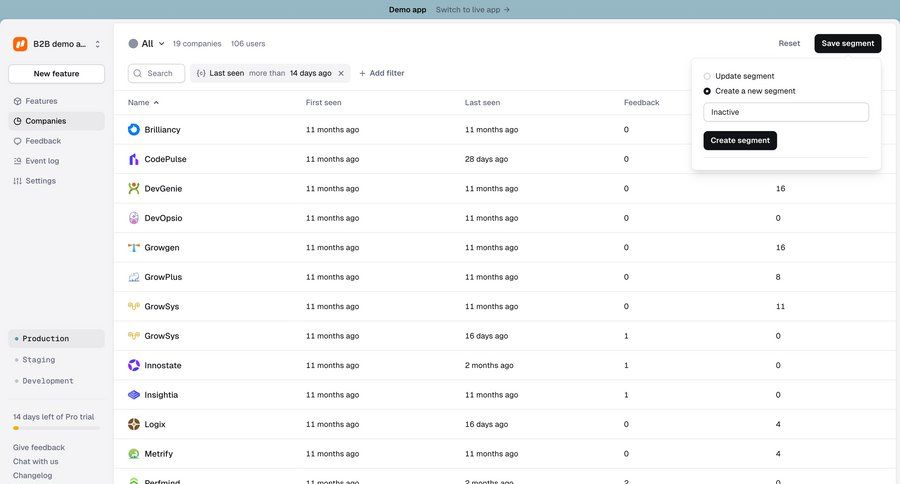Image resolution: width=900 pixels, height=484 pixels.
Task: Click the Insightia company logo icon
Action: [x=134, y=395]
